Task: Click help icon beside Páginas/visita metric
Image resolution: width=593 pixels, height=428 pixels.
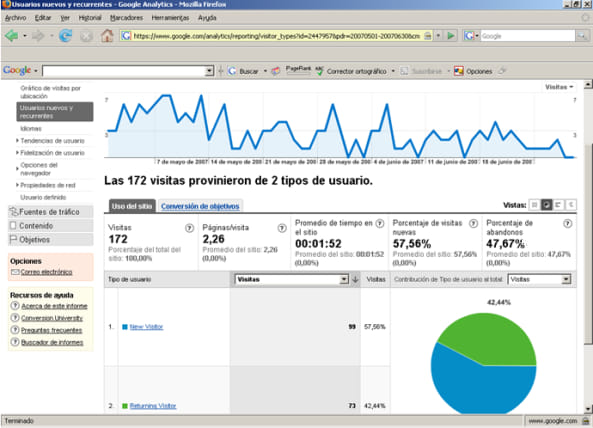Action: click(x=282, y=228)
